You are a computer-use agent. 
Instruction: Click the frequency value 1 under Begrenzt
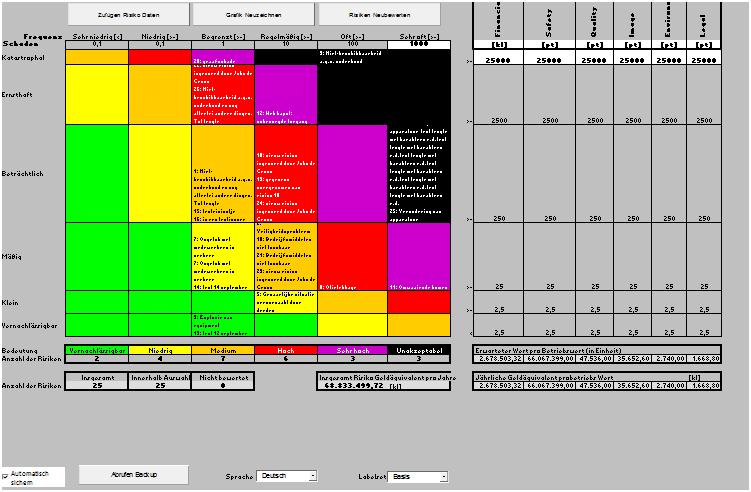(223, 45)
